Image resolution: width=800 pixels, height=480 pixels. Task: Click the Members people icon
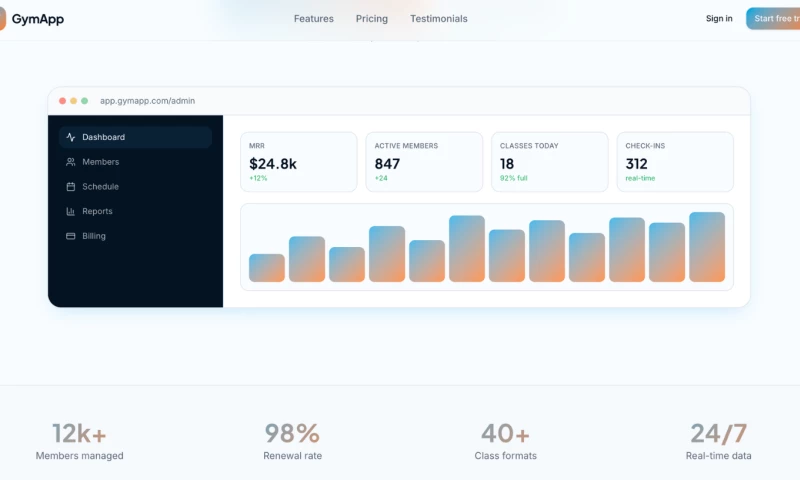tap(70, 162)
